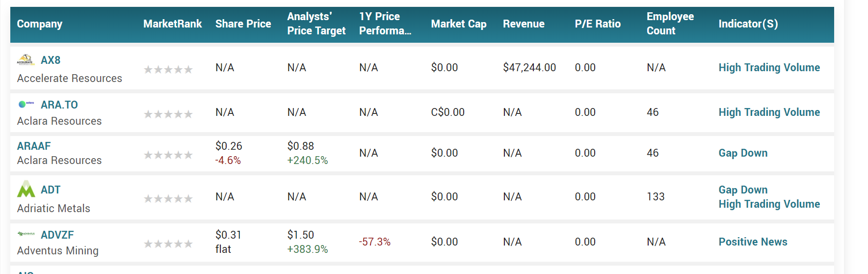Image resolution: width=868 pixels, height=274 pixels.
Task: Sort by the Market Cap column header
Action: (458, 24)
